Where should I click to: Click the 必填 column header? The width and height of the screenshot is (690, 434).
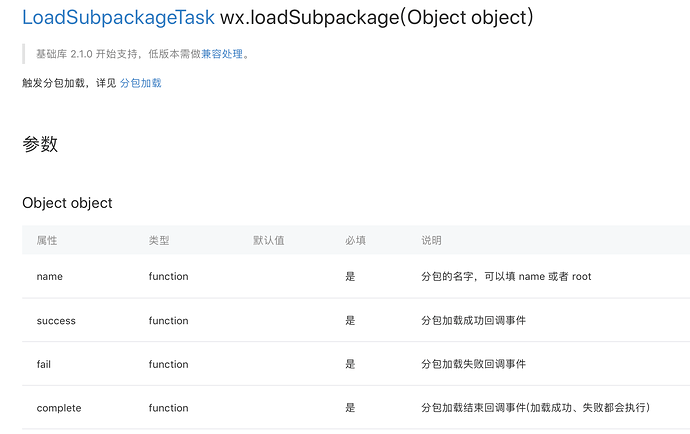tap(355, 241)
